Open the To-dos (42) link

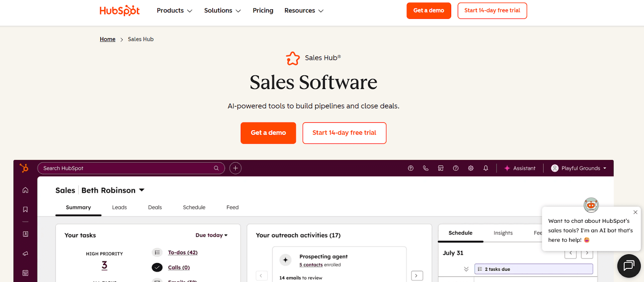[x=183, y=253]
